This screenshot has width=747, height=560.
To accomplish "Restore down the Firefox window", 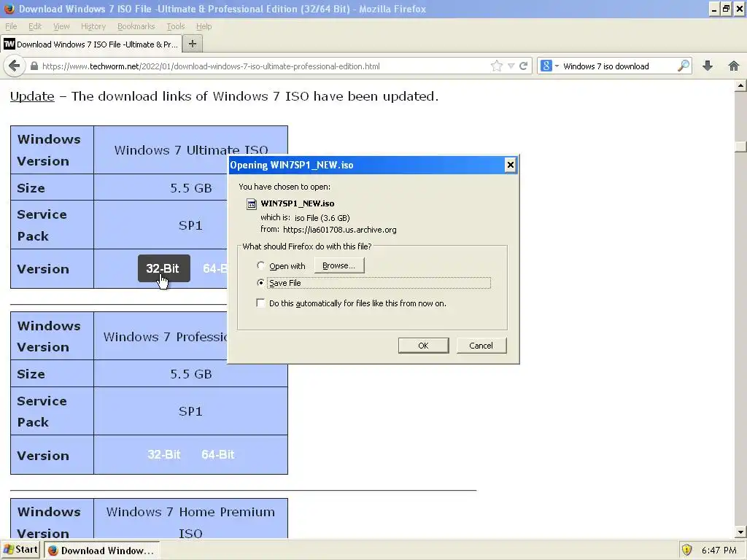I will [x=726, y=9].
